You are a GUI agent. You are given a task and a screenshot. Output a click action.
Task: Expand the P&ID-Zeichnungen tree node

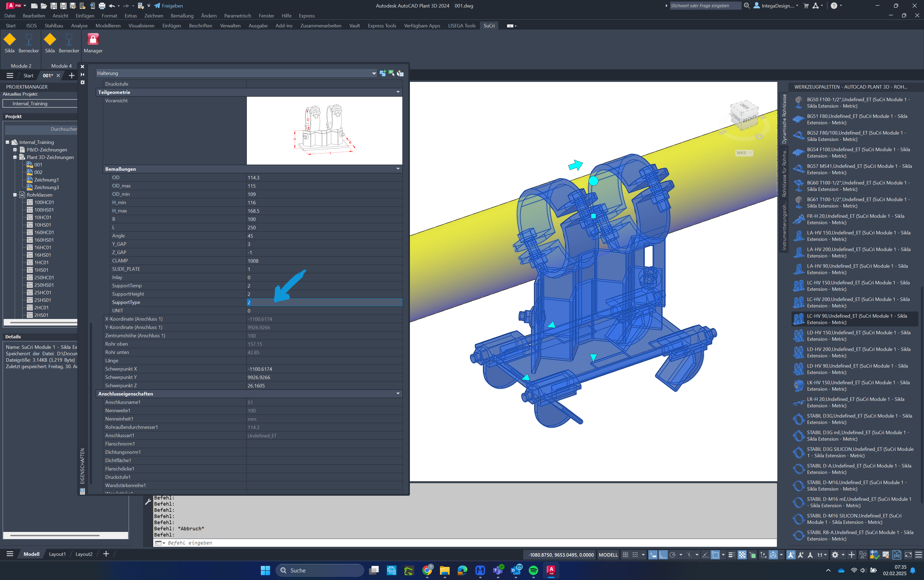pyautogui.click(x=15, y=150)
